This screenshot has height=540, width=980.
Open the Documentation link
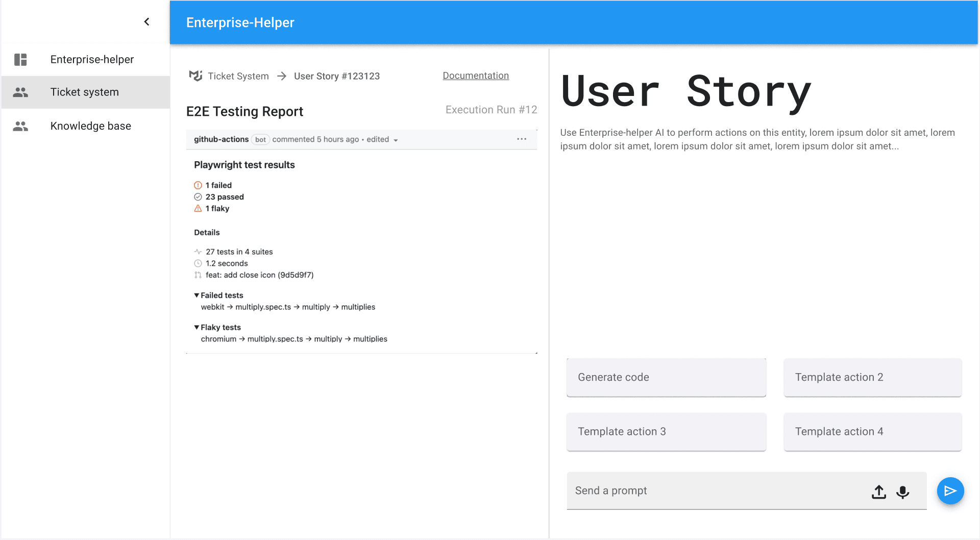pos(475,76)
